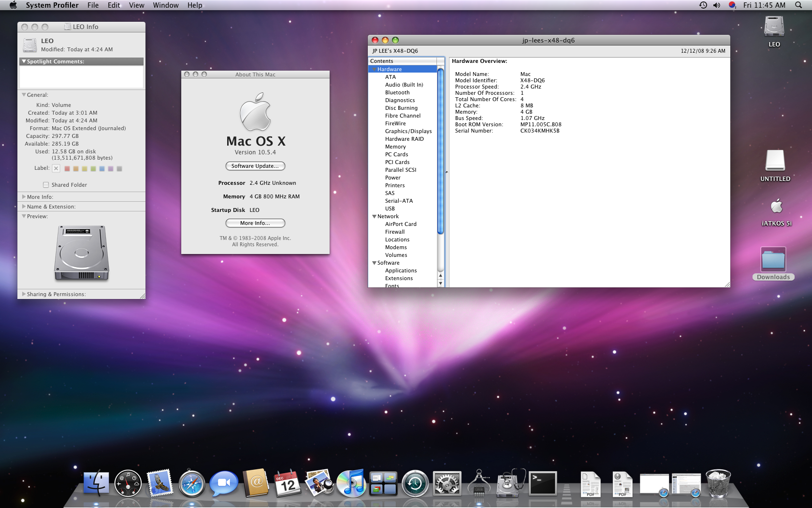Open Finder from the Dock
812x508 pixels.
[x=96, y=483]
